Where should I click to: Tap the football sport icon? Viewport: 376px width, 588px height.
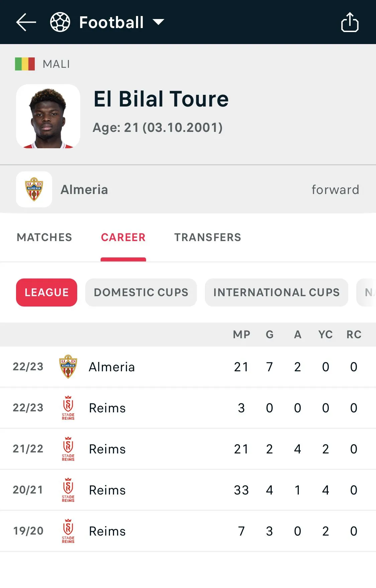point(60,22)
